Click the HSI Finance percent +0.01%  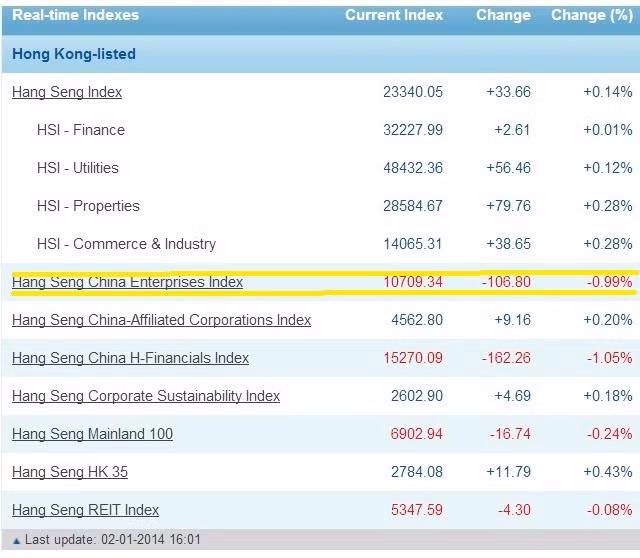point(608,130)
